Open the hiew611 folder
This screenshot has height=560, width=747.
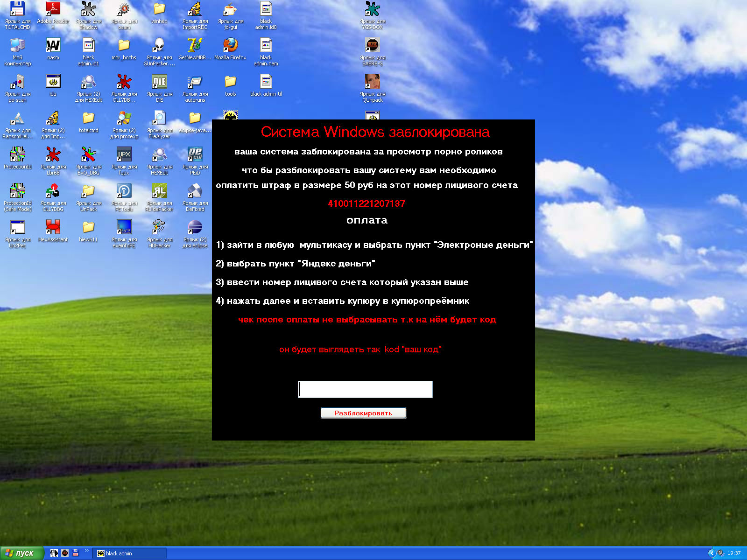[89, 227]
